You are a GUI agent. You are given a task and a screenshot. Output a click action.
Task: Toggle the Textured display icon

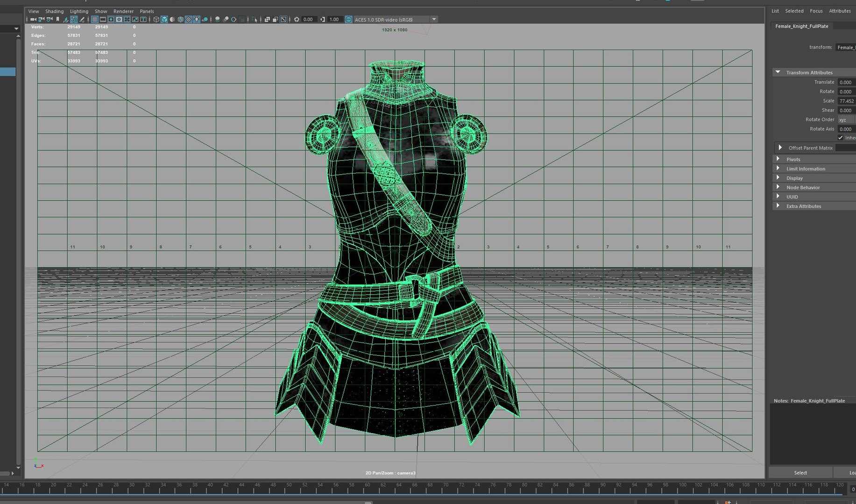point(188,19)
